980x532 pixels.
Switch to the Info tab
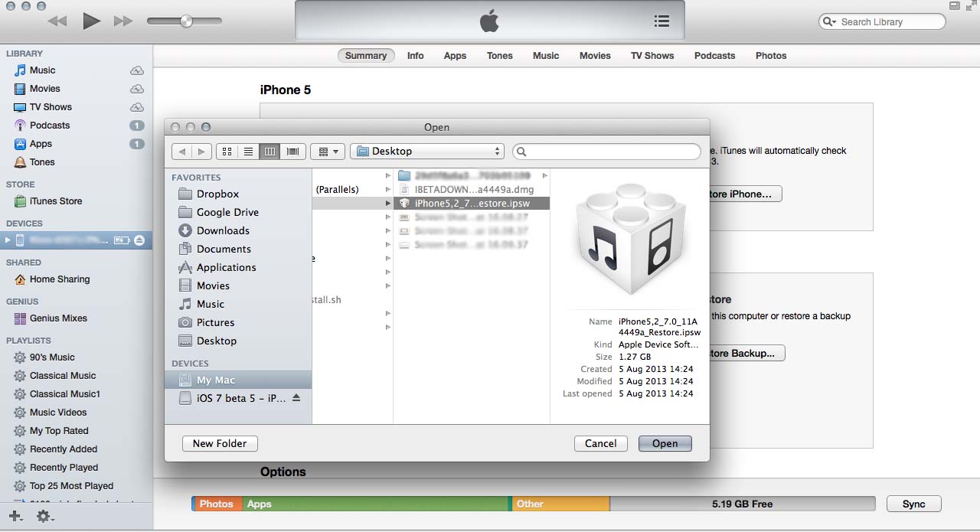pos(416,56)
